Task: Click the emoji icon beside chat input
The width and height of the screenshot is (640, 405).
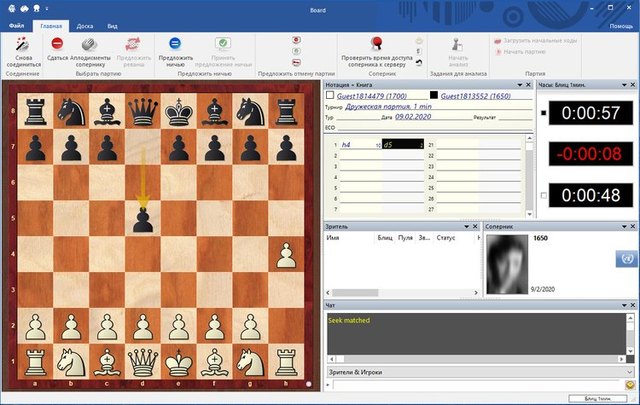Action: click(630, 384)
